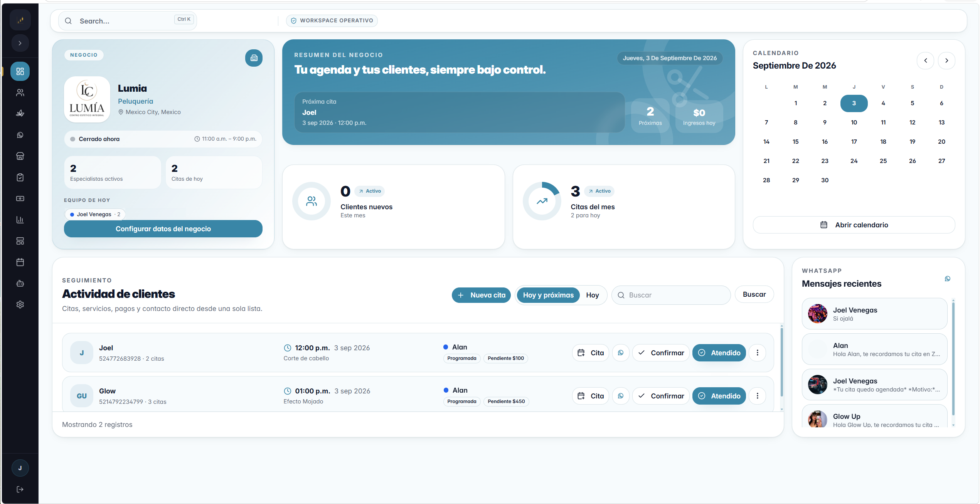
Task: Click the user avatar J in sidebar
Action: [x=20, y=468]
